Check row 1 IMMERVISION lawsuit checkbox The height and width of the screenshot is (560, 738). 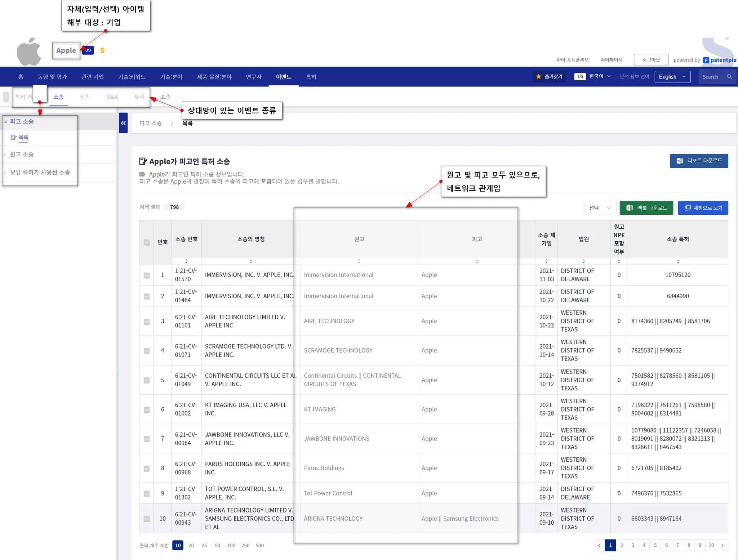point(147,275)
